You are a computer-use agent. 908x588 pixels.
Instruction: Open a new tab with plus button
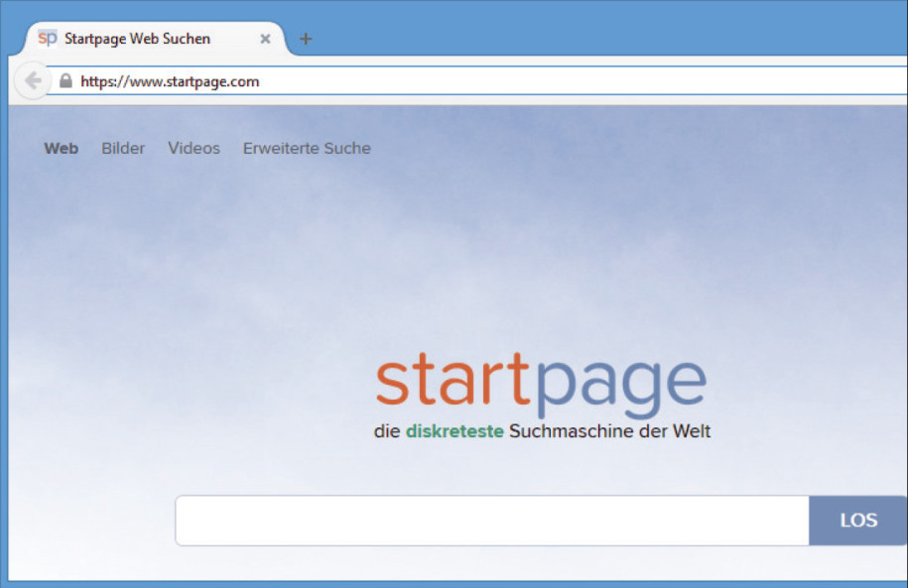tap(306, 39)
